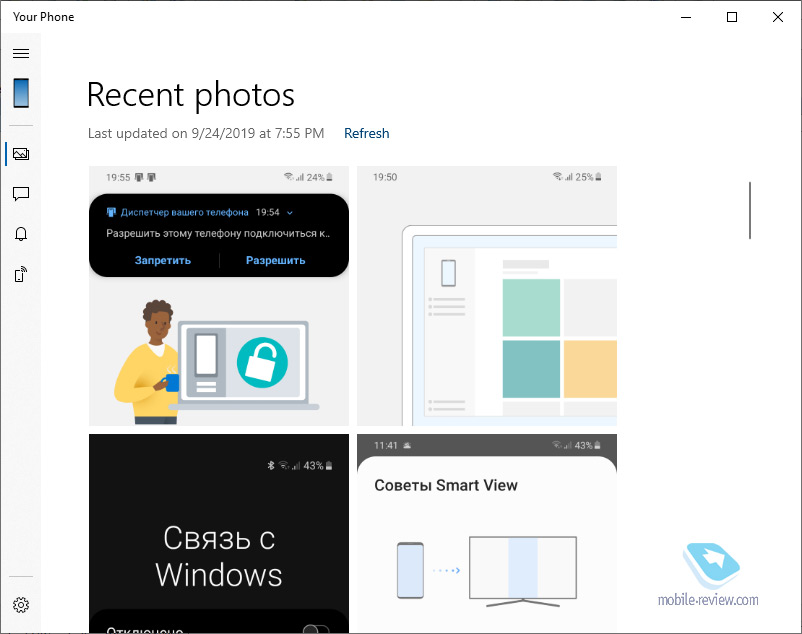This screenshot has height=634, width=802.
Task: Open the Notifications bell section
Action: tap(21, 234)
